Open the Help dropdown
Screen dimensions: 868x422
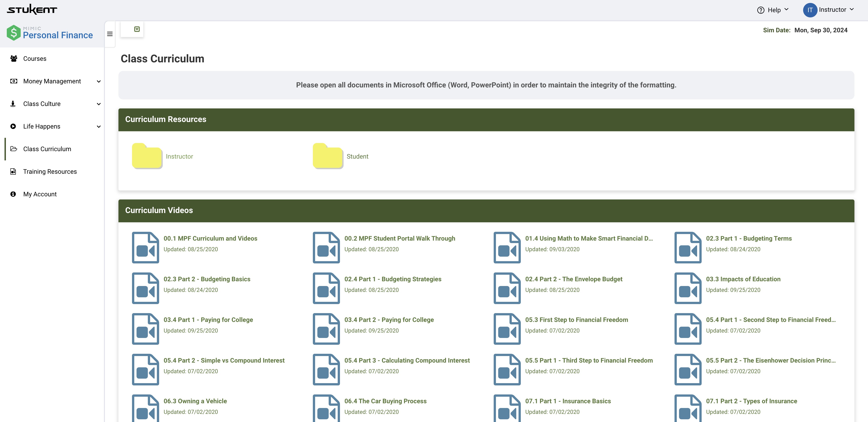click(773, 10)
